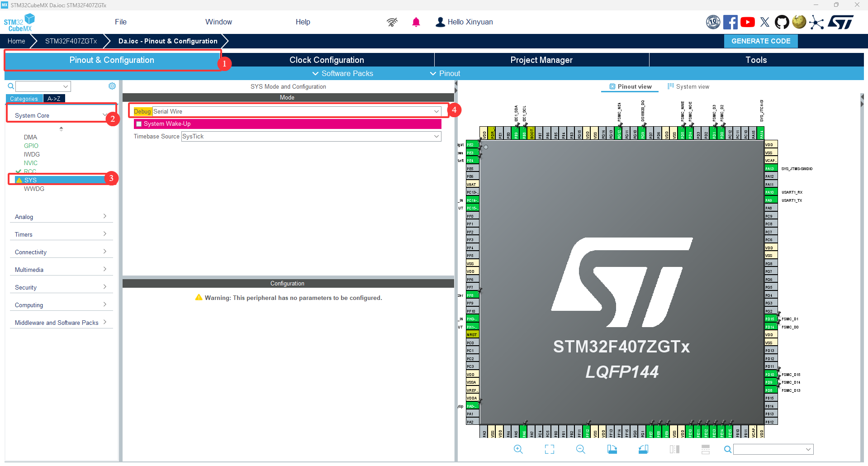Image resolution: width=868 pixels, height=466 pixels.
Task: Navigate to Home via the breadcrumb
Action: pyautogui.click(x=16, y=41)
